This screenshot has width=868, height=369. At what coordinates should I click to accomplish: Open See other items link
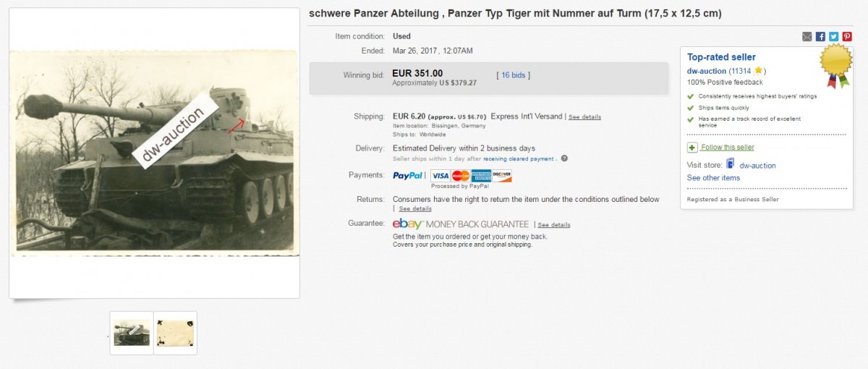(713, 178)
